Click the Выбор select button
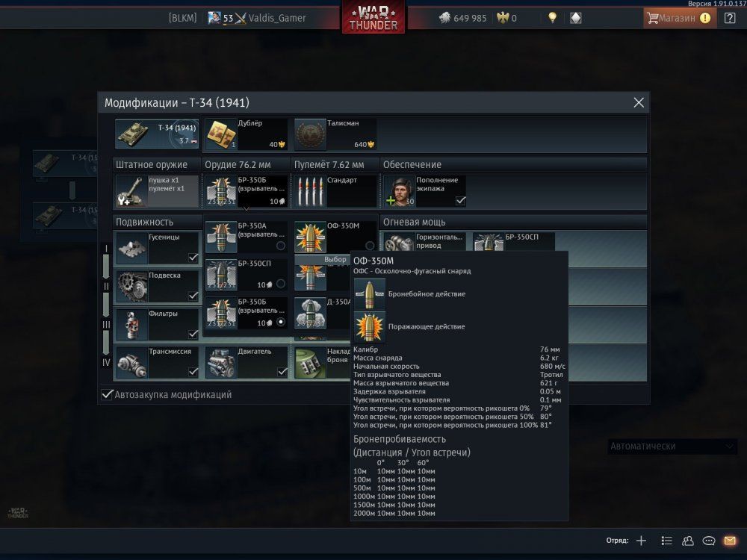The height and width of the screenshot is (560, 747). tap(335, 260)
